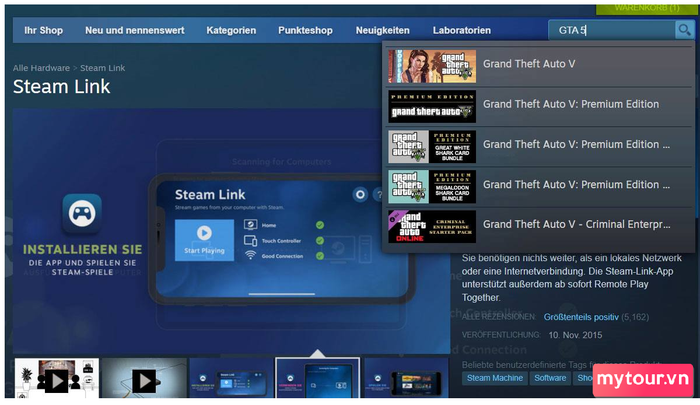Click the green check beside Touch Controller

[320, 241]
